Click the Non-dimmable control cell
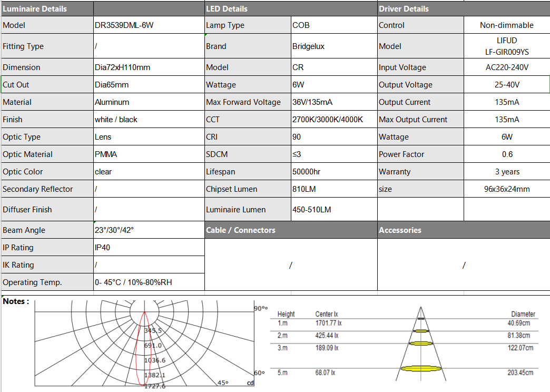This screenshot has height=392, width=550. click(x=507, y=25)
